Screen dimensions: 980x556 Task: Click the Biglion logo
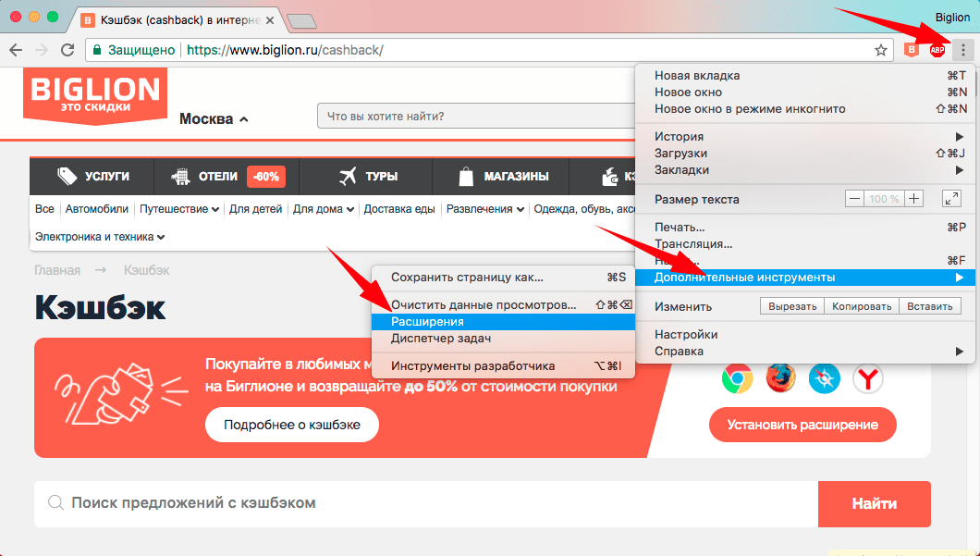coord(95,95)
